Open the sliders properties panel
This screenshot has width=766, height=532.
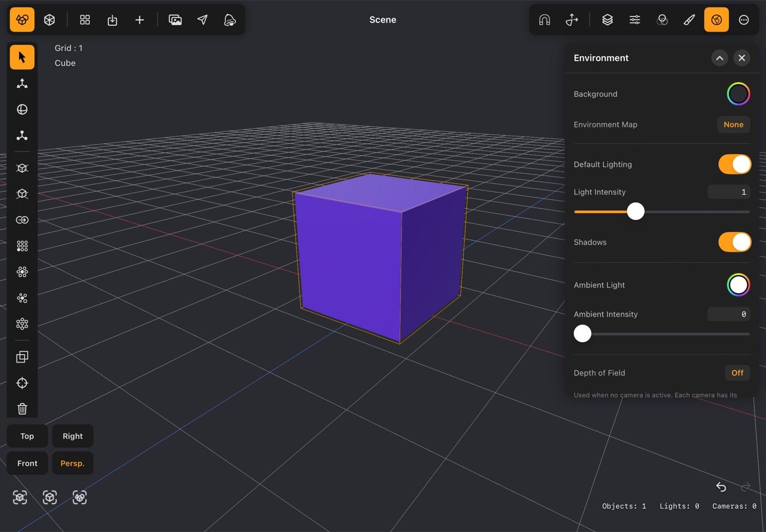click(635, 20)
